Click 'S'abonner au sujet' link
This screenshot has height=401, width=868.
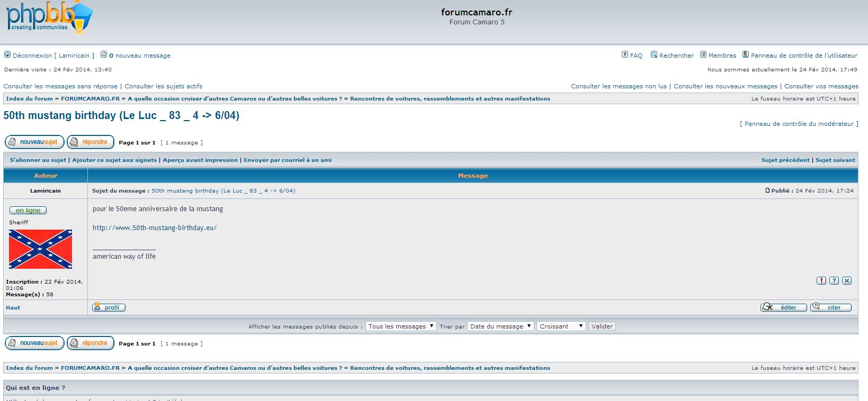(x=38, y=160)
